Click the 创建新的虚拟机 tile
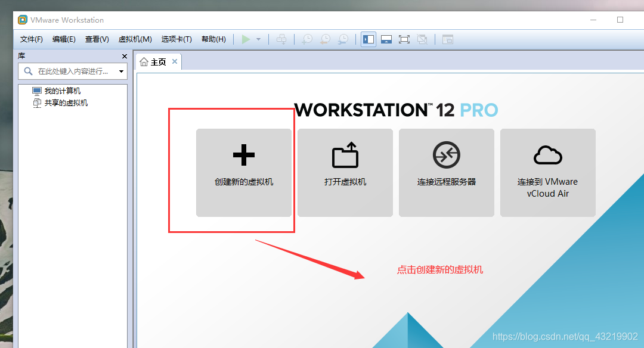This screenshot has width=644, height=348. point(244,173)
